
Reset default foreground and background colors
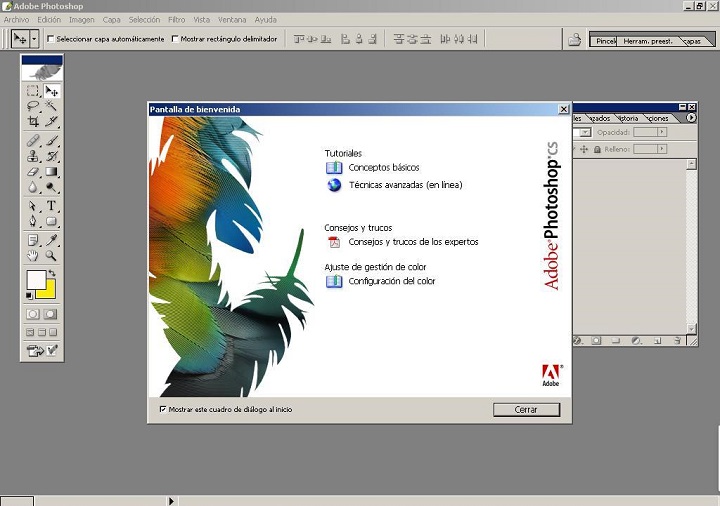point(29,296)
